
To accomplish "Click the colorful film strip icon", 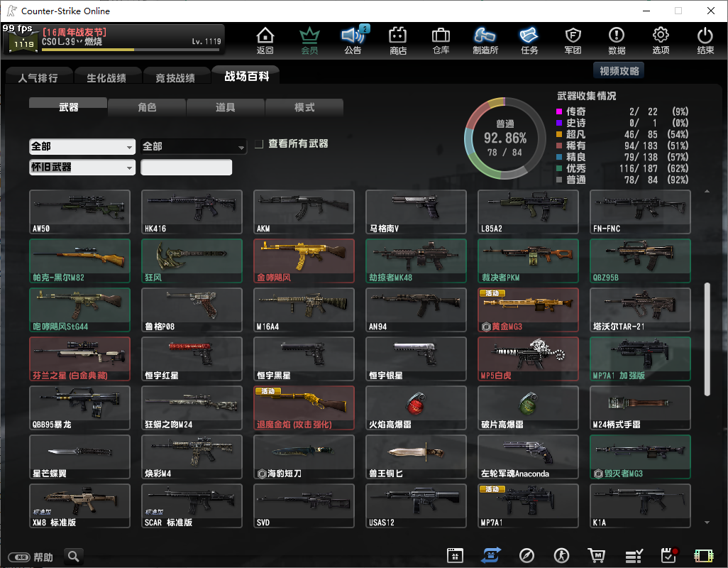I will point(703,555).
